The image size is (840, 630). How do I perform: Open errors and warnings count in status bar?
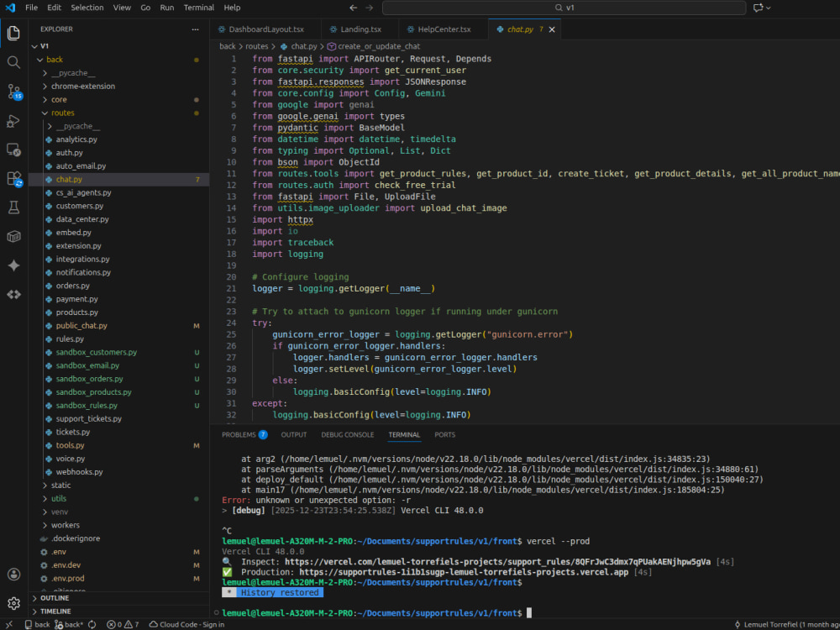point(123,625)
